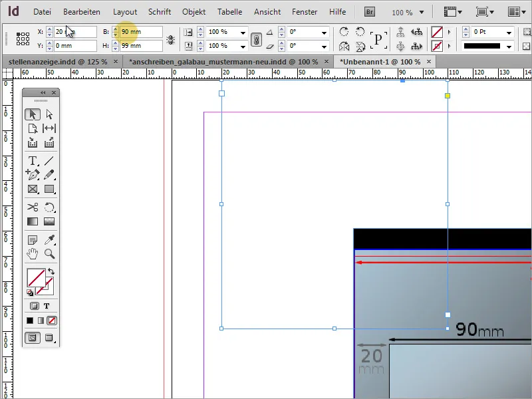Select the Scissors tool
This screenshot has height=399, width=532.
33,207
